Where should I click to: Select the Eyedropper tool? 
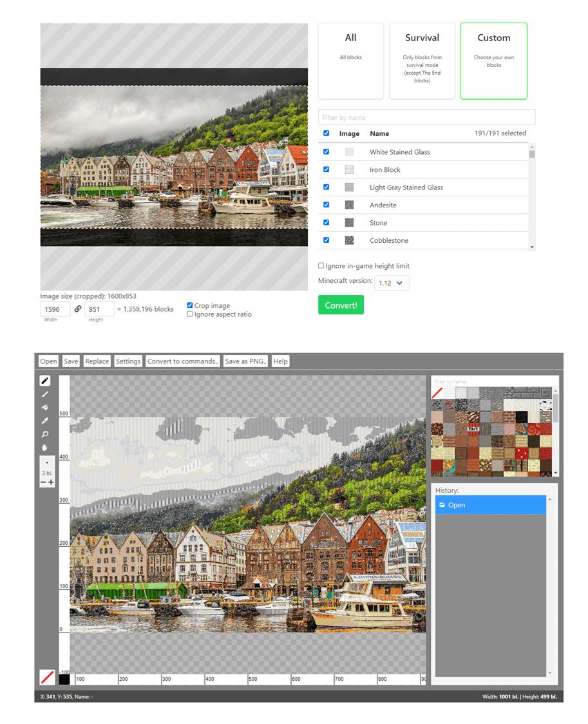(45, 421)
